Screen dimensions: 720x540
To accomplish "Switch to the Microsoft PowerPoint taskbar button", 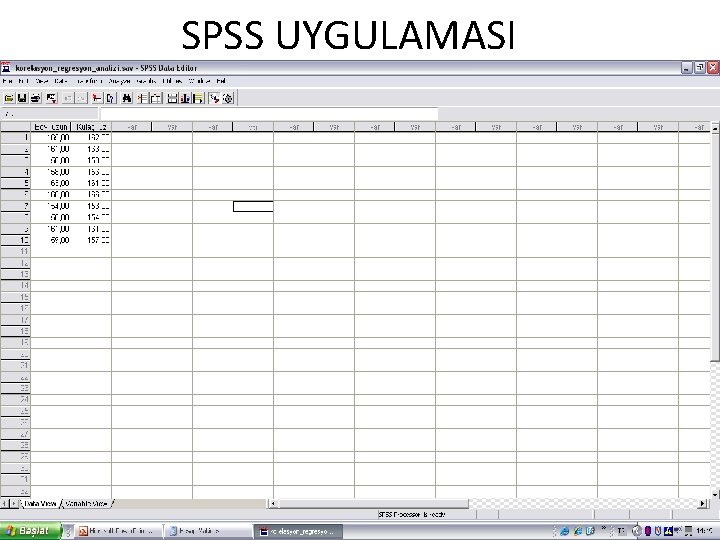I will (118, 531).
